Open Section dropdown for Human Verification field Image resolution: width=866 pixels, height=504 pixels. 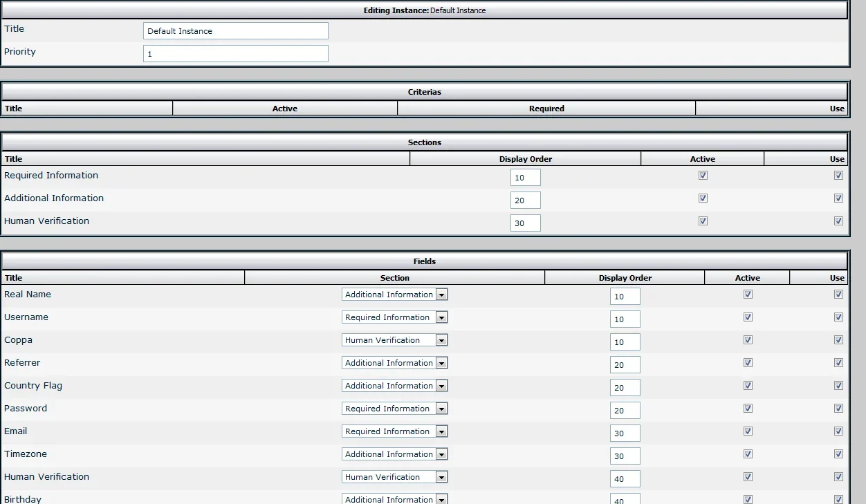click(x=395, y=477)
